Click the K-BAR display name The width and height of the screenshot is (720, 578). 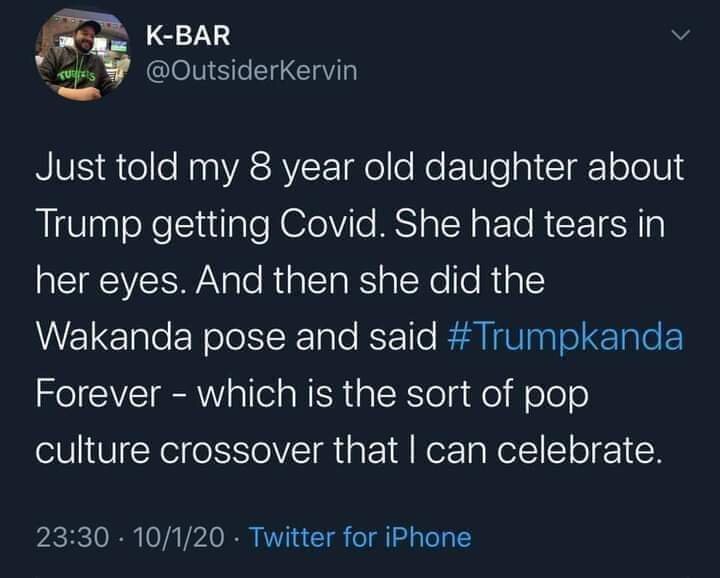[x=188, y=35]
